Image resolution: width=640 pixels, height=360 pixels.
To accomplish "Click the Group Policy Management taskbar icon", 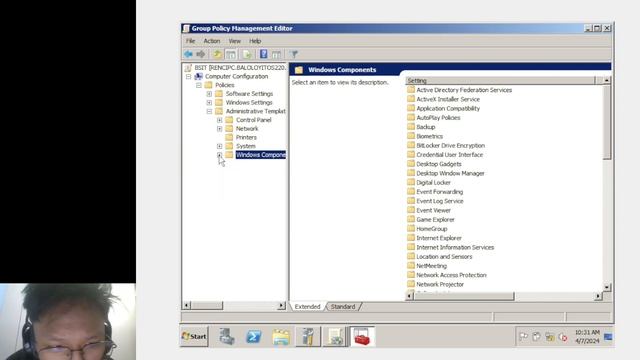I will [308, 336].
